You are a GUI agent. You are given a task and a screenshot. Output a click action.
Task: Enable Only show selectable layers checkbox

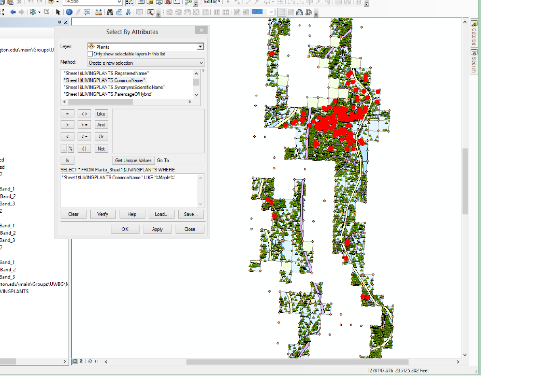point(90,54)
